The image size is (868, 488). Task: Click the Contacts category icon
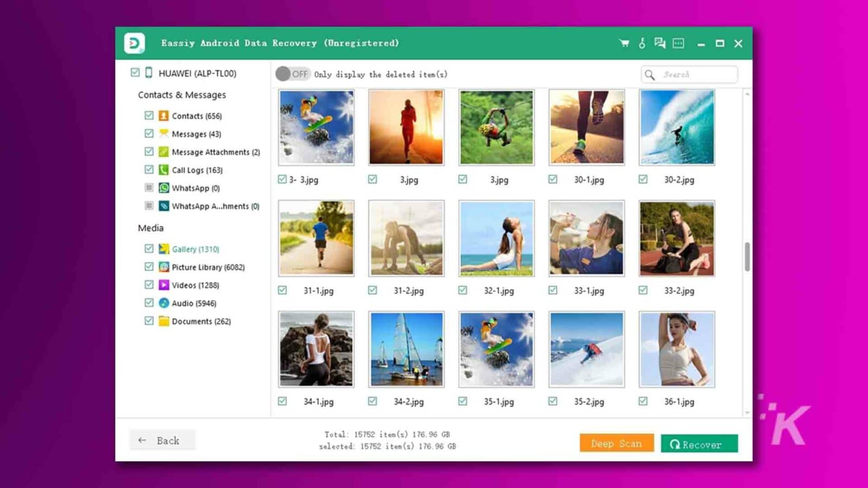click(x=164, y=115)
